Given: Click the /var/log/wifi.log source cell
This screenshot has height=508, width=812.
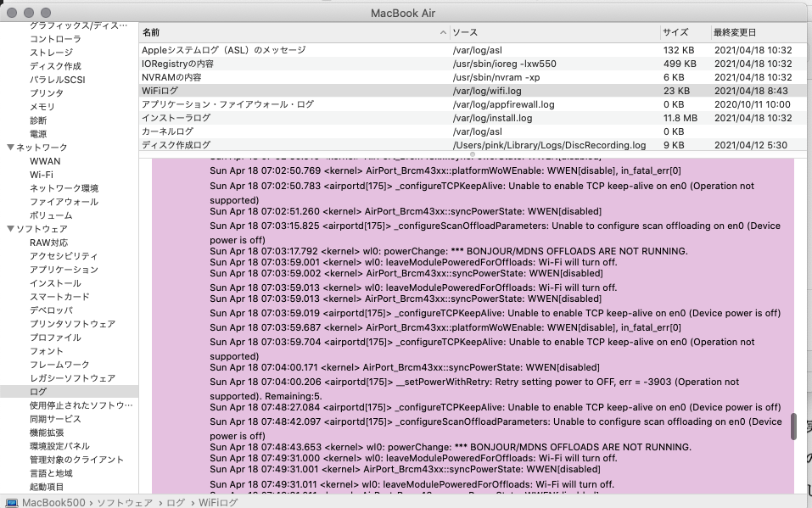Looking at the screenshot, I should tap(487, 91).
